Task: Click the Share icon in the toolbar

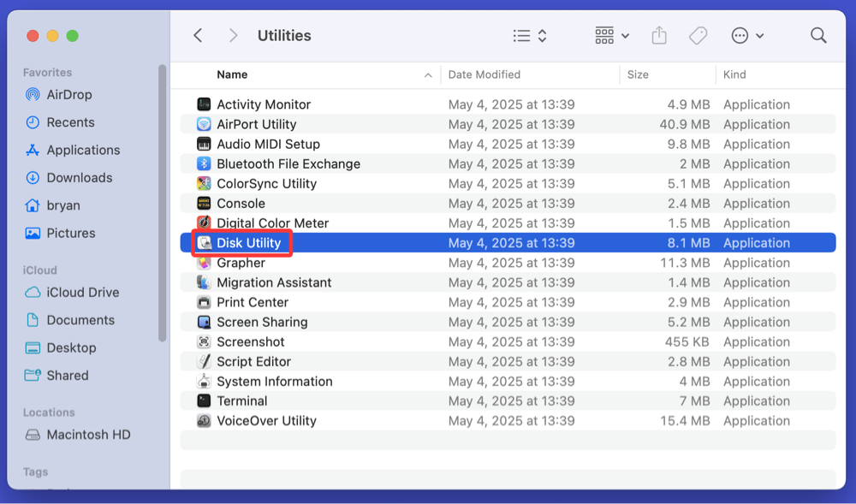Action: pyautogui.click(x=659, y=35)
